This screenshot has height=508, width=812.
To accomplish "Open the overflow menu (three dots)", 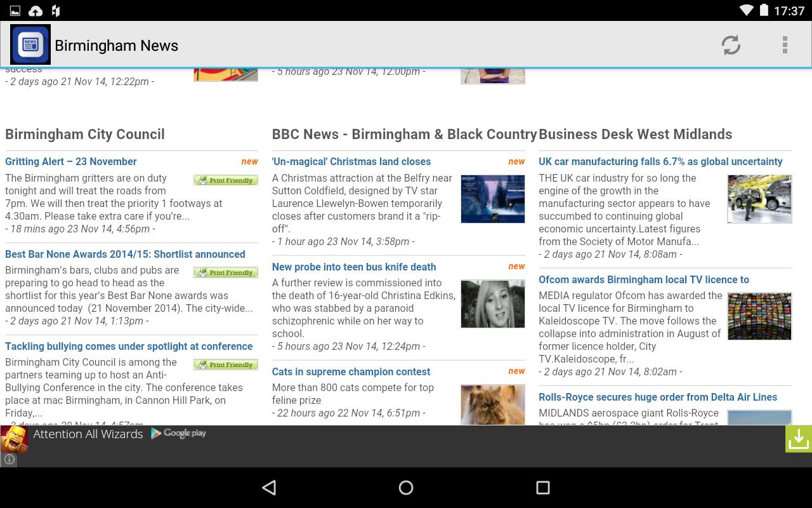I will click(x=785, y=45).
